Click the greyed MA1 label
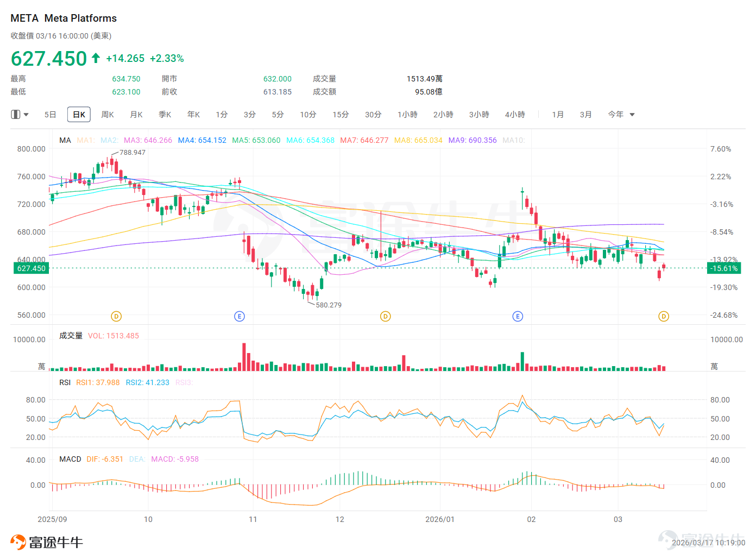 coord(86,140)
